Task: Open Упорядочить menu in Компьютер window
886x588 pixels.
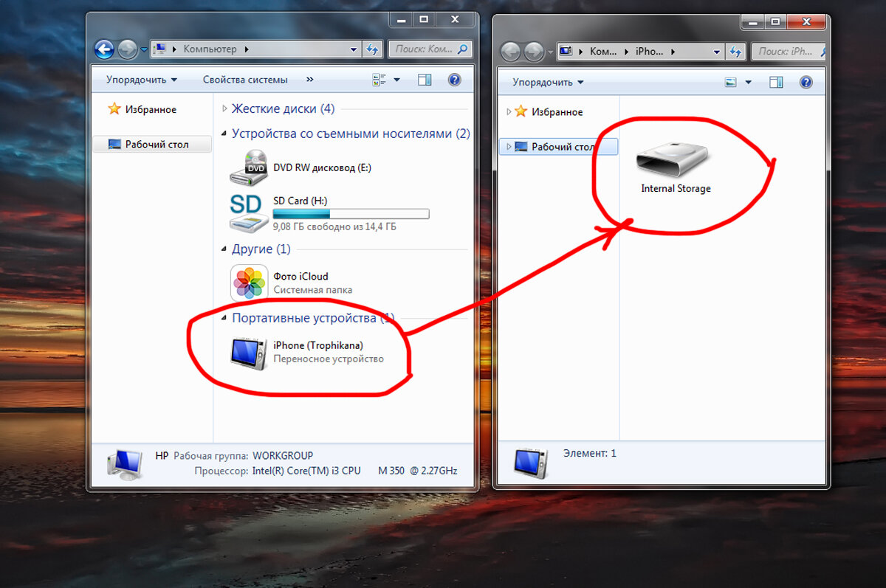Action: click(x=142, y=80)
